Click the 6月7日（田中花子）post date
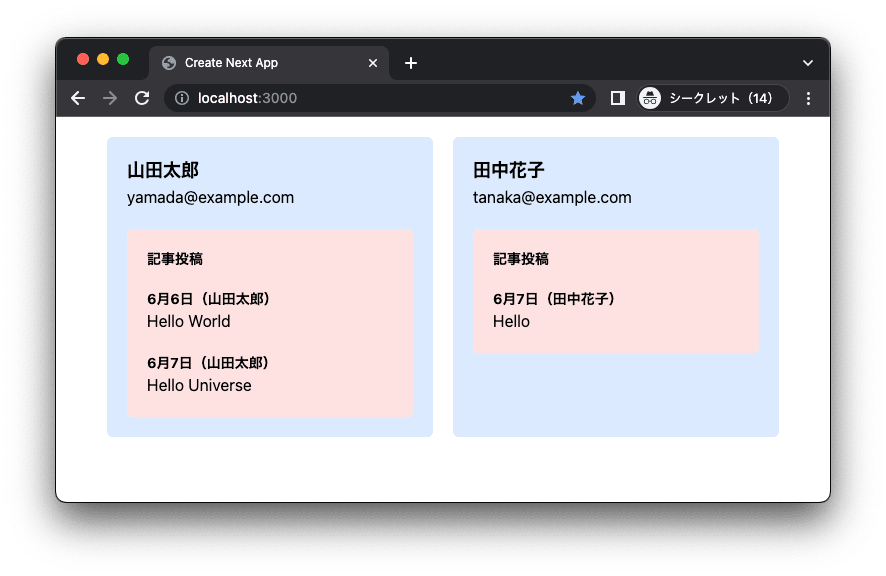This screenshot has height=576, width=886. 554,299
